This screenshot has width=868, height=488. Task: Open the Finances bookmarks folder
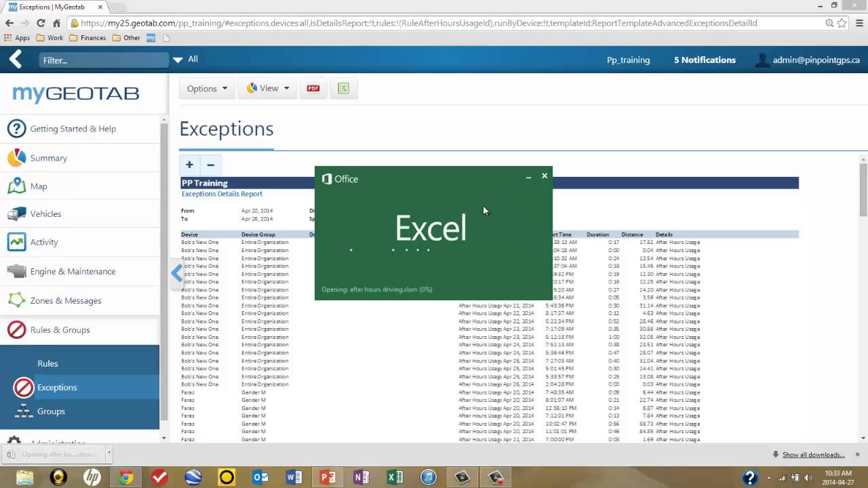[87, 38]
